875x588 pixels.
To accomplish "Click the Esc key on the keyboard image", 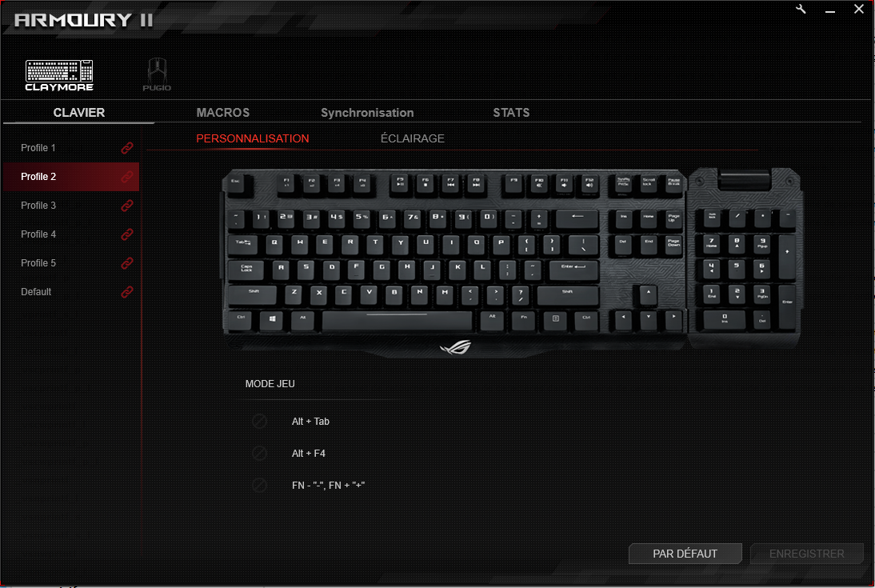I will [238, 184].
